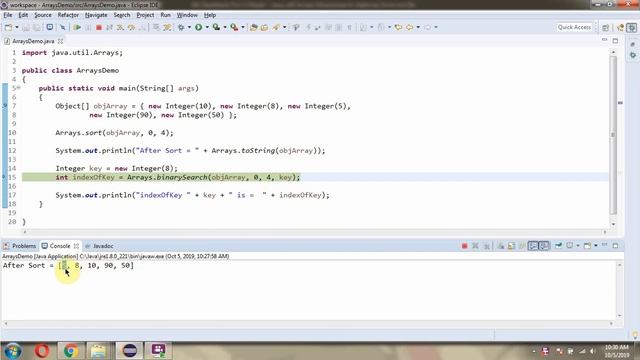Close the Console view tab
Screen dimensions: 640x360
tap(76, 246)
